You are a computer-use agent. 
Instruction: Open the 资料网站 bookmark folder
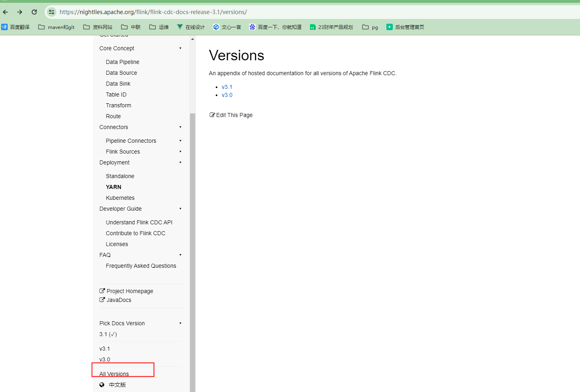(x=98, y=27)
